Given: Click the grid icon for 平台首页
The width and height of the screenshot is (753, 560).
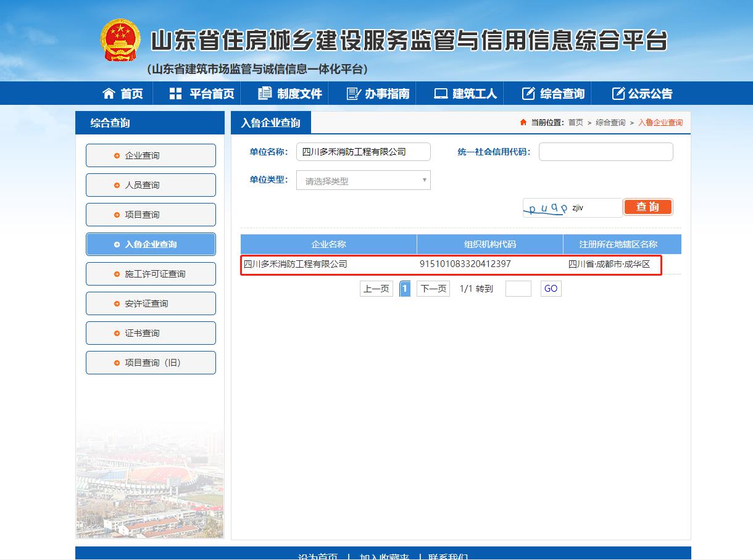Looking at the screenshot, I should (x=175, y=94).
